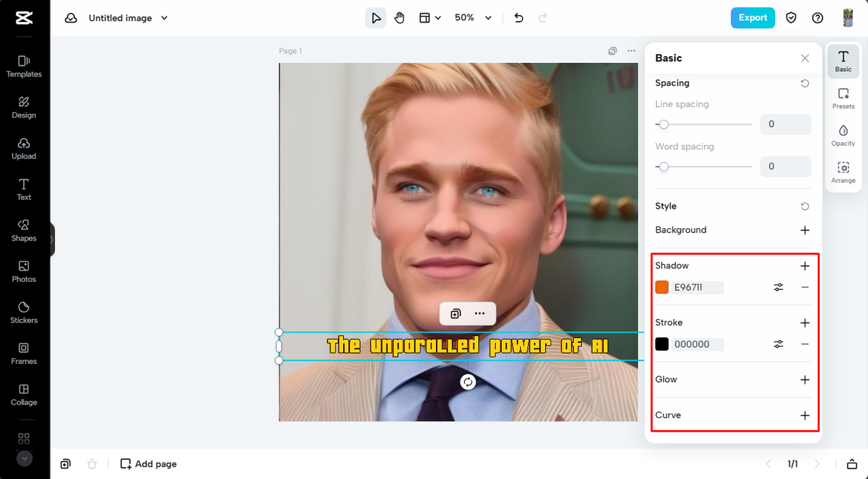Open the Untitled image name dropdown
This screenshot has width=868, height=479.
[128, 18]
